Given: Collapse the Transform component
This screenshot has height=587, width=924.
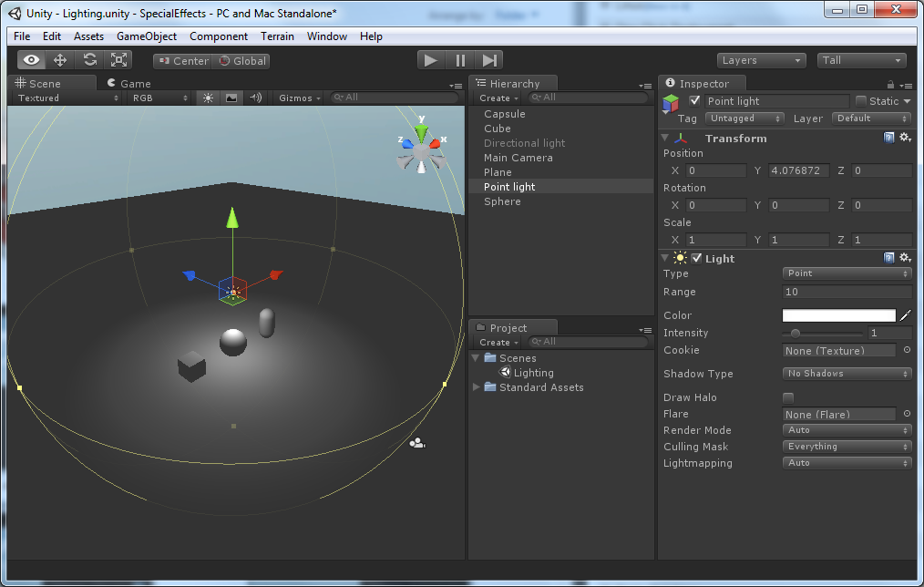Looking at the screenshot, I should pyautogui.click(x=665, y=138).
